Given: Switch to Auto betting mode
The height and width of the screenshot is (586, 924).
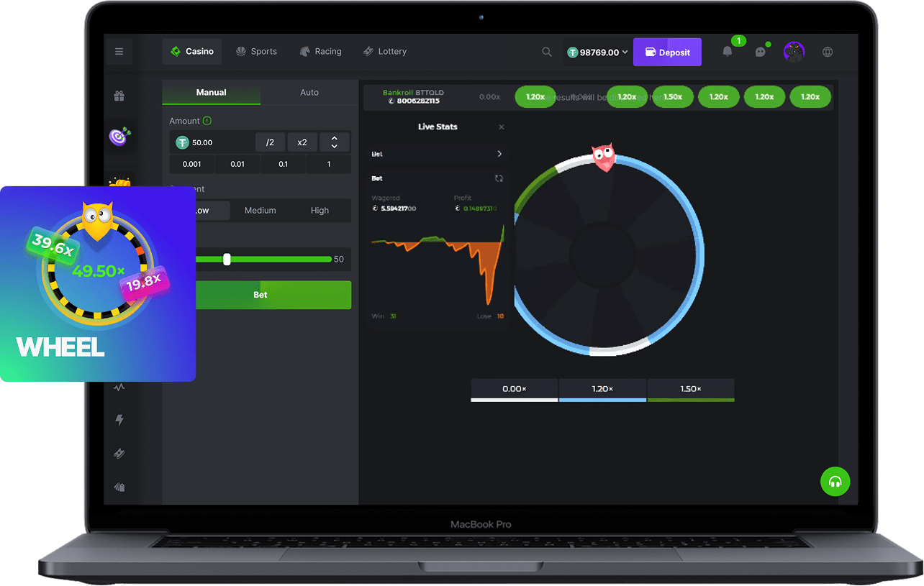Looking at the screenshot, I should (309, 93).
